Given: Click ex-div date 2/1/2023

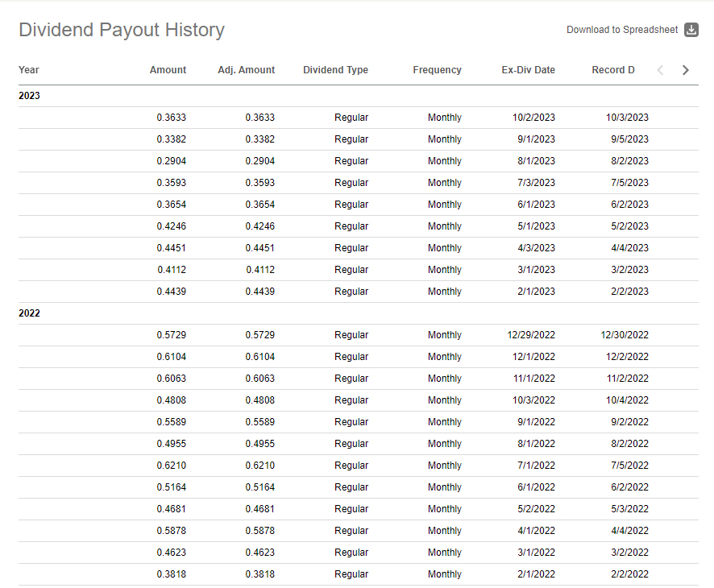Looking at the screenshot, I should pos(537,292).
